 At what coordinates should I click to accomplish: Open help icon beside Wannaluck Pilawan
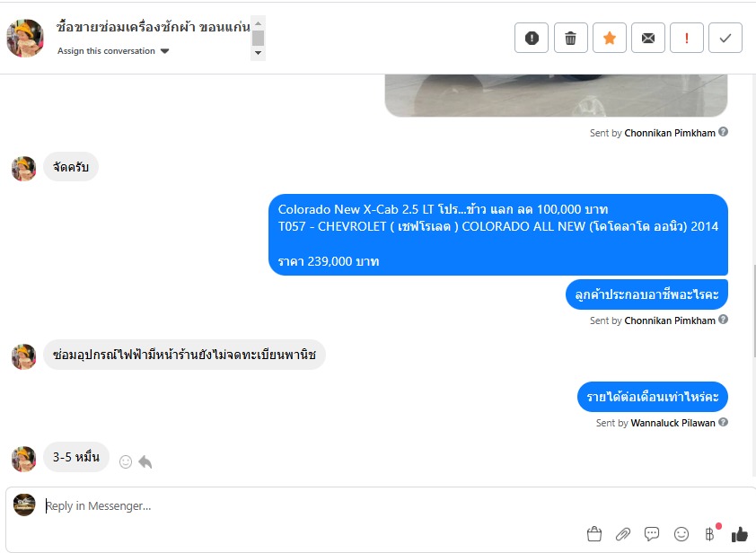723,422
